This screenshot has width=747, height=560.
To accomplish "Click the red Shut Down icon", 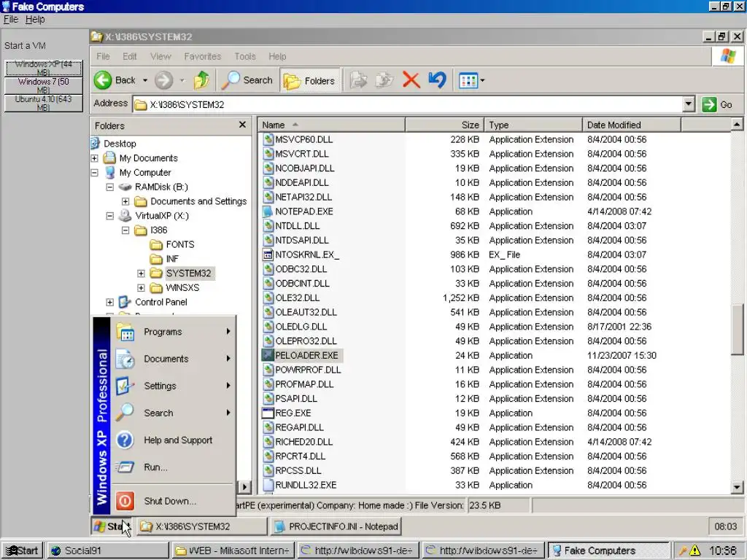I will [125, 501].
